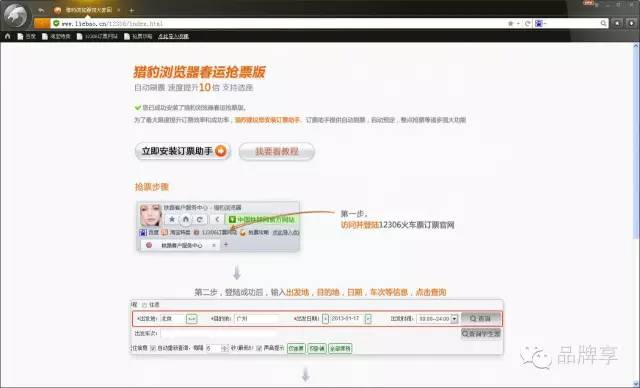
Task: Click the Liebao leopard logo menu button
Action: point(15,15)
